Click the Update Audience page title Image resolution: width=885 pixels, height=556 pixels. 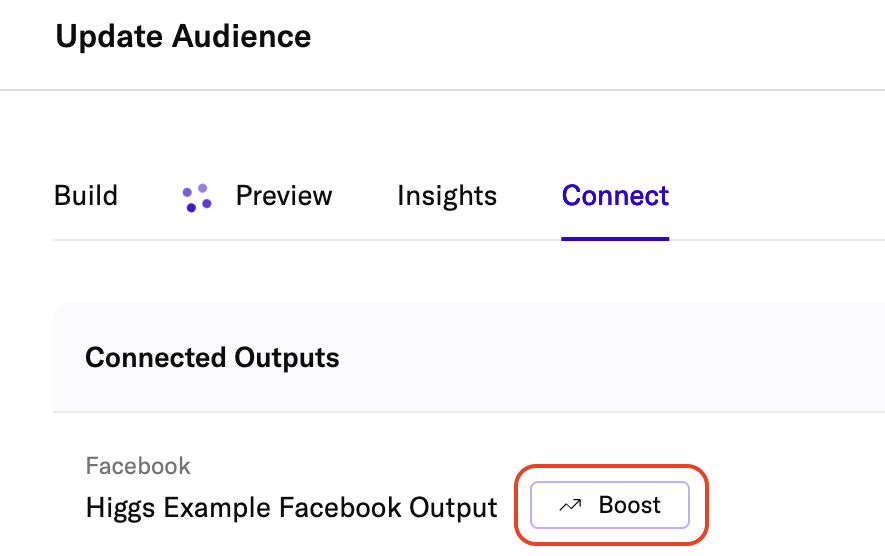183,37
